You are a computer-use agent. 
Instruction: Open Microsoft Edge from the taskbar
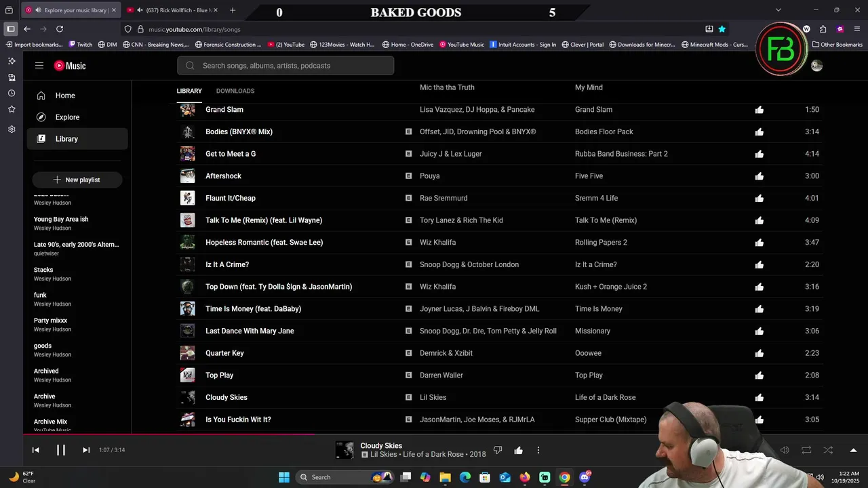tap(465, 477)
